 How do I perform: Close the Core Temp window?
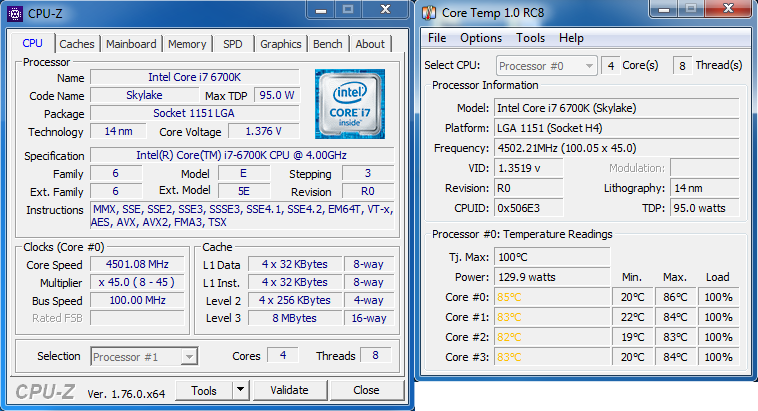[728, 8]
